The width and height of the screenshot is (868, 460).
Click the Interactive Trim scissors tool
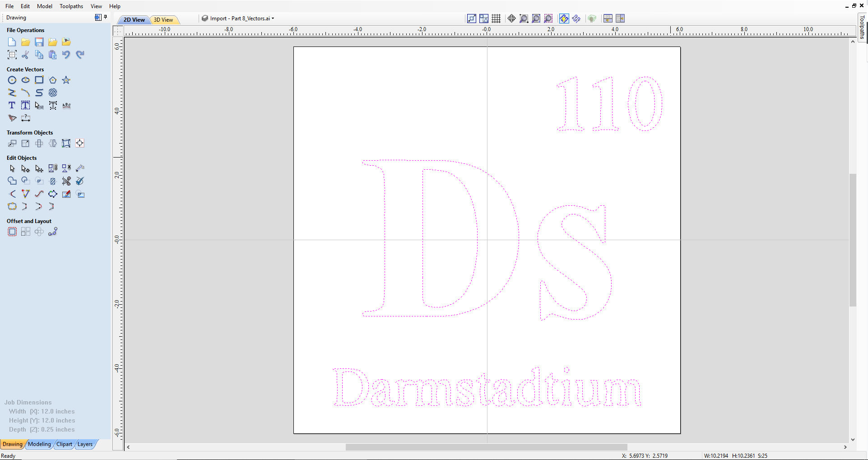click(x=66, y=181)
